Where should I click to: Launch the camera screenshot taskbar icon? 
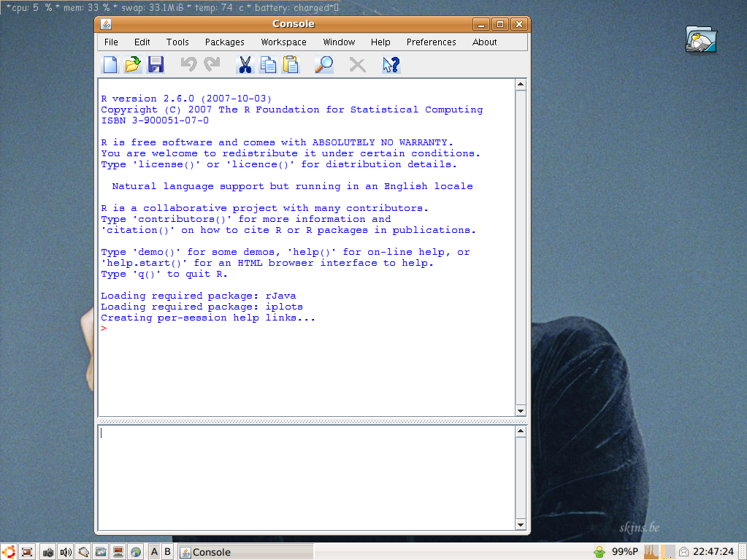48,552
